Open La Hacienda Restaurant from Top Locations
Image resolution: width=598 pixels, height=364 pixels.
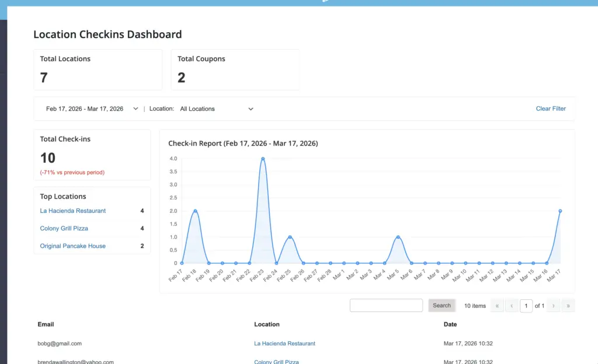(x=72, y=211)
